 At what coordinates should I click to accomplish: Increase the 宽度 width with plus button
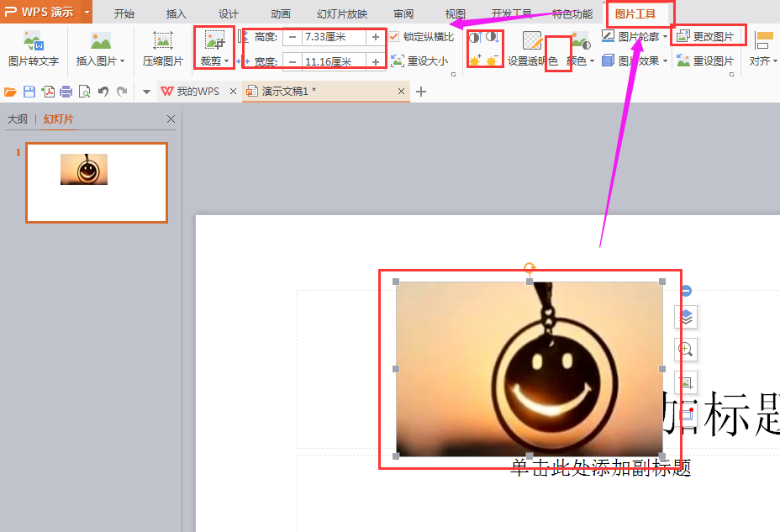tap(376, 61)
